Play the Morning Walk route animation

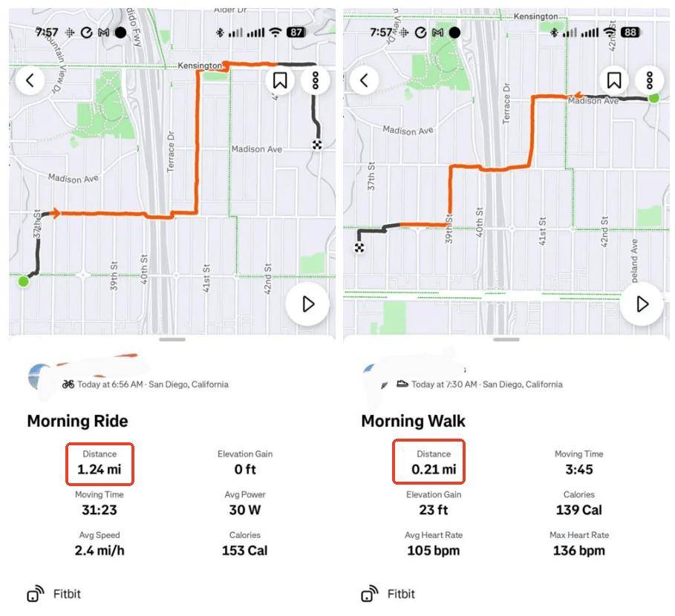coord(642,304)
